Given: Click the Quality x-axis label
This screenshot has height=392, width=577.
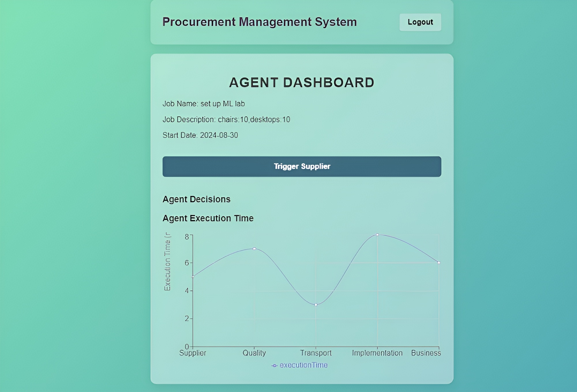Looking at the screenshot, I should 254,353.
